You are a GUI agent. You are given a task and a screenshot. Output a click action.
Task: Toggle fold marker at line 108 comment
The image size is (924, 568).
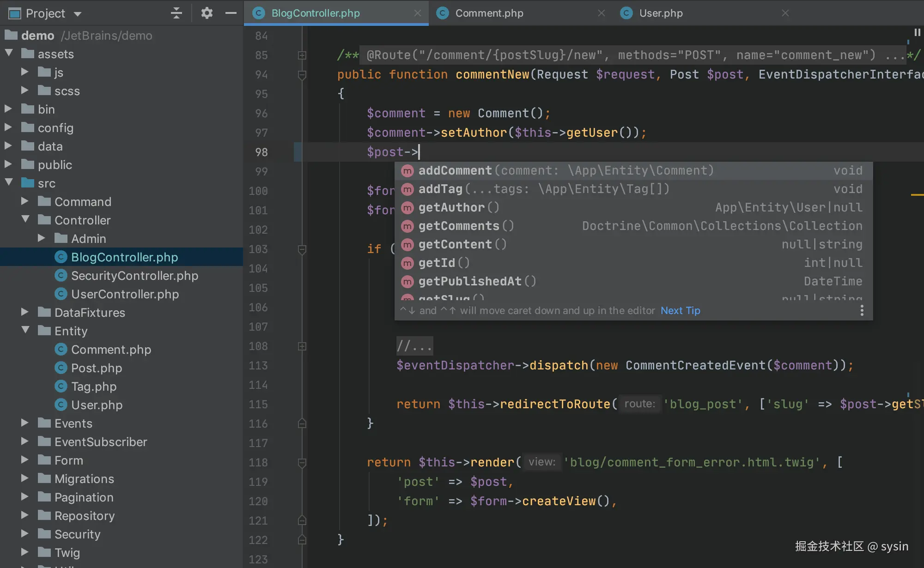(302, 346)
